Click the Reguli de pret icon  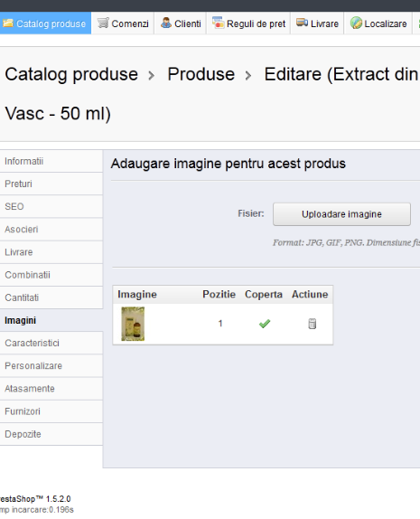click(219, 23)
